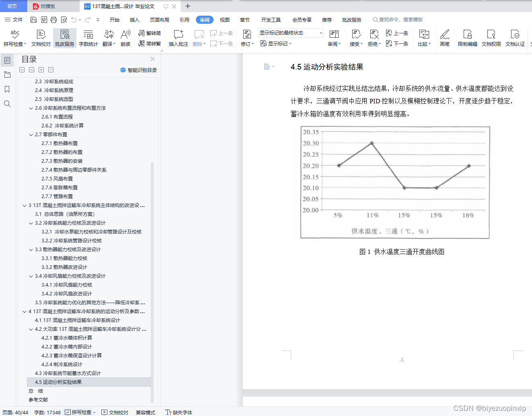
Task: Open 限制编辑 restrict editing
Action: pos(467,38)
